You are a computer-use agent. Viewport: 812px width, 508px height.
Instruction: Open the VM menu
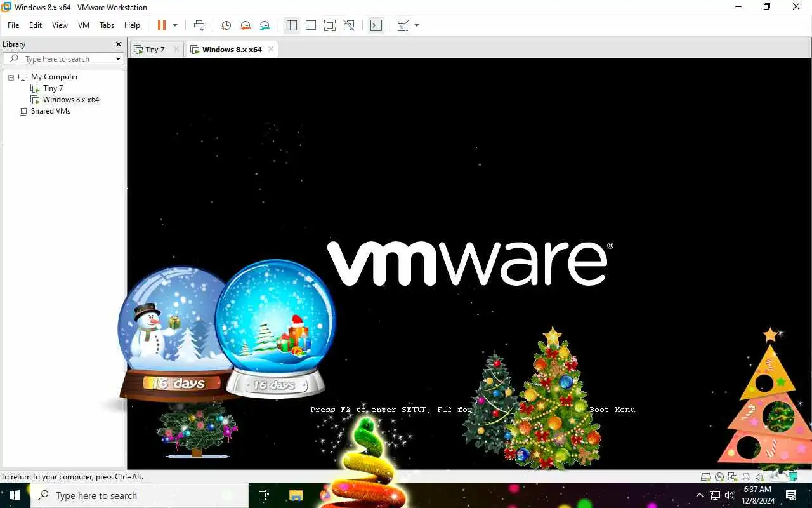pyautogui.click(x=84, y=25)
